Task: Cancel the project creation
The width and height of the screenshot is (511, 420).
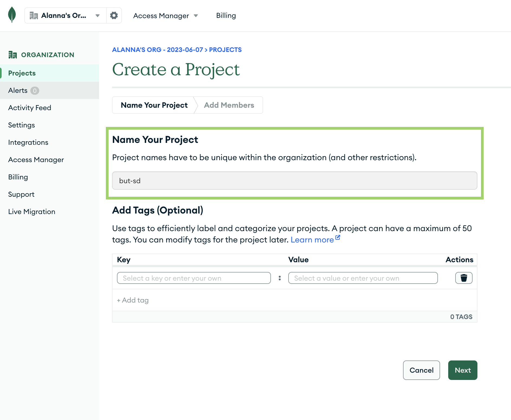Action: point(421,370)
